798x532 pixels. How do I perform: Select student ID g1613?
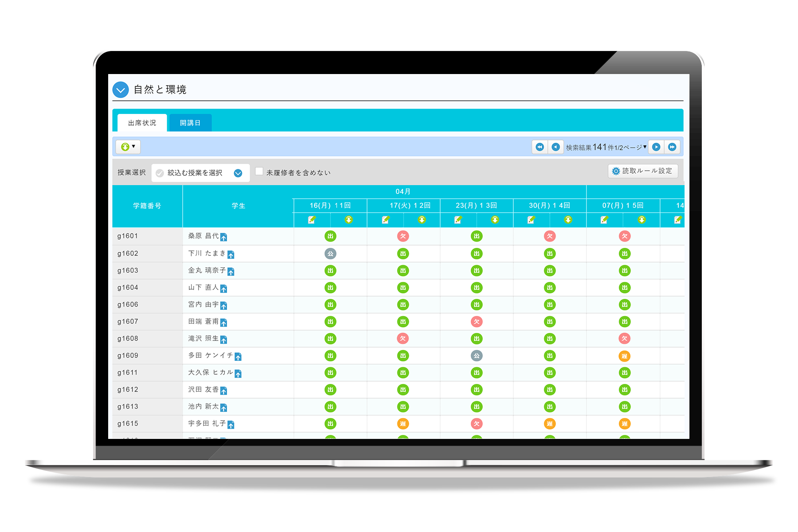[128, 407]
